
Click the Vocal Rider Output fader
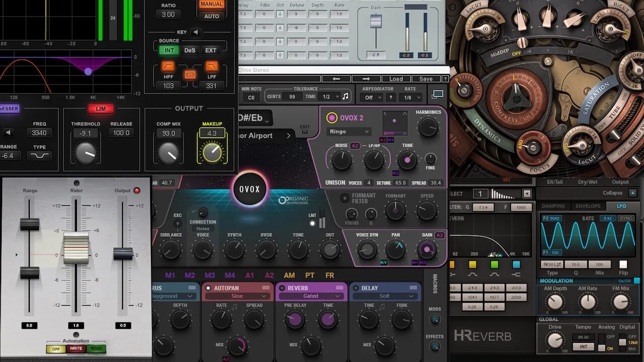[x=123, y=253]
